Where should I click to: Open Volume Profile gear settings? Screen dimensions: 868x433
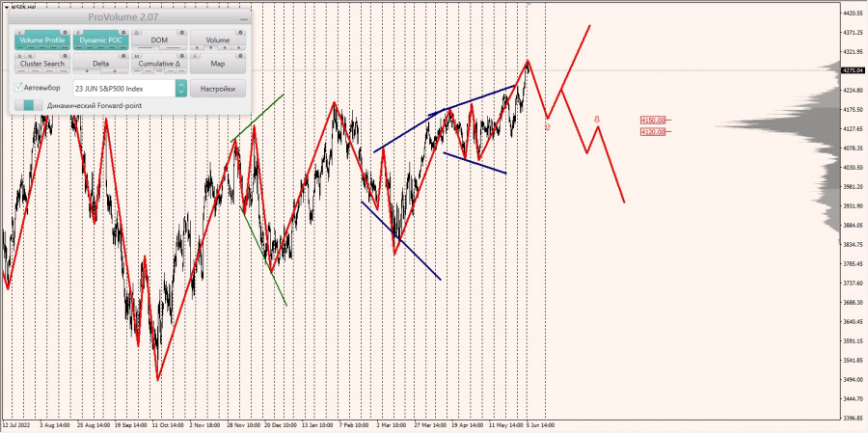65,33
